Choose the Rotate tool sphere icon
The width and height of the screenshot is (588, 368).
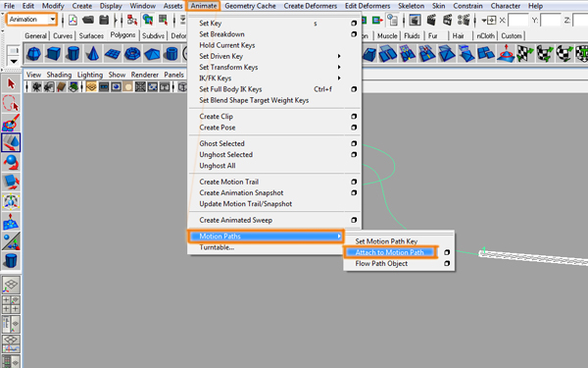11,162
